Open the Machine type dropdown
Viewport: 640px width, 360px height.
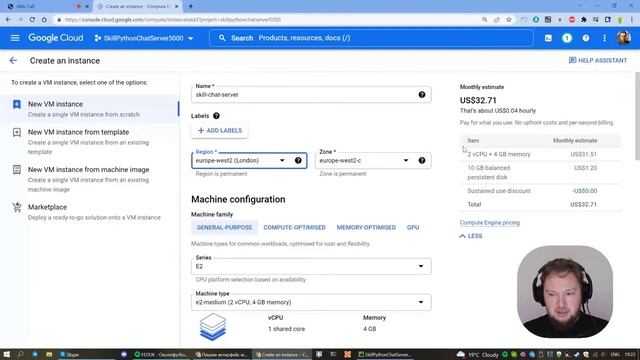tap(311, 302)
